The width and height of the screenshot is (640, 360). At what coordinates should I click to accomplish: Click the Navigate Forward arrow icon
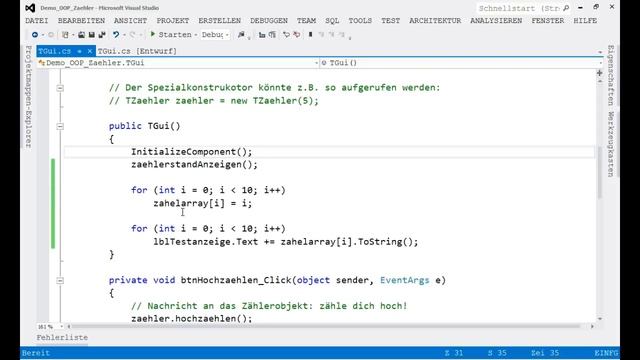tap(51, 35)
